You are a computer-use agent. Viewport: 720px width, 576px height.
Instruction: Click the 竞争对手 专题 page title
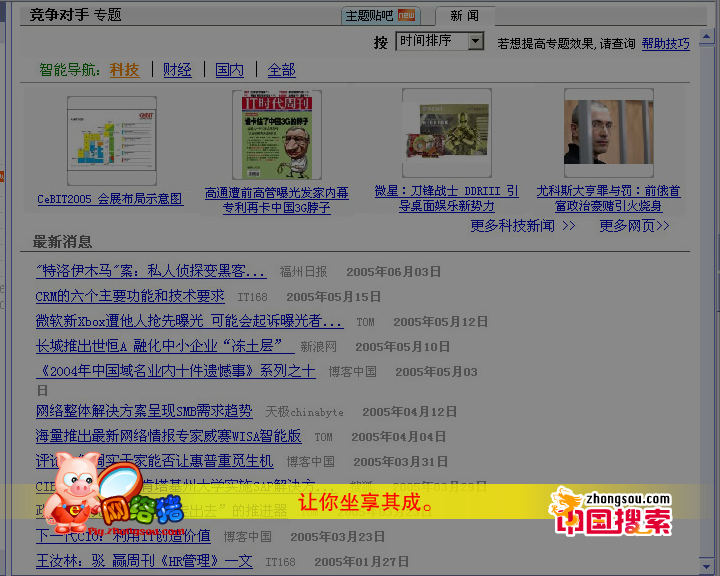[x=75, y=15]
